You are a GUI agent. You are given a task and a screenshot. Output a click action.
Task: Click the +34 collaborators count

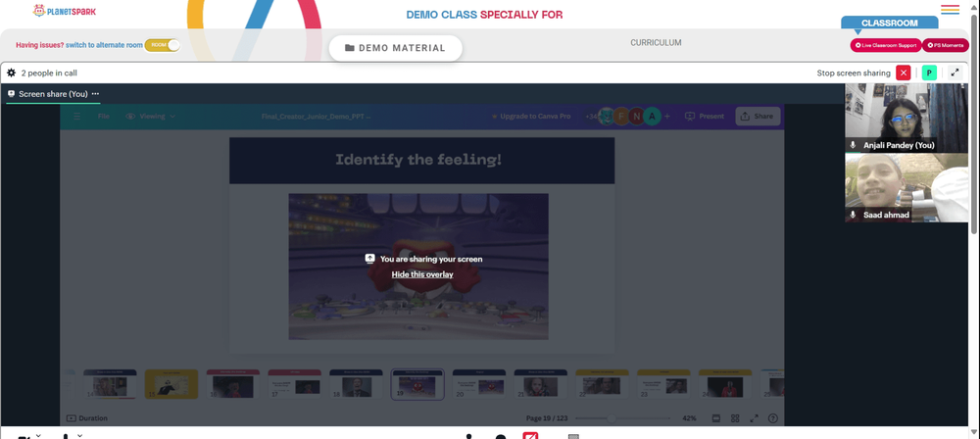591,117
